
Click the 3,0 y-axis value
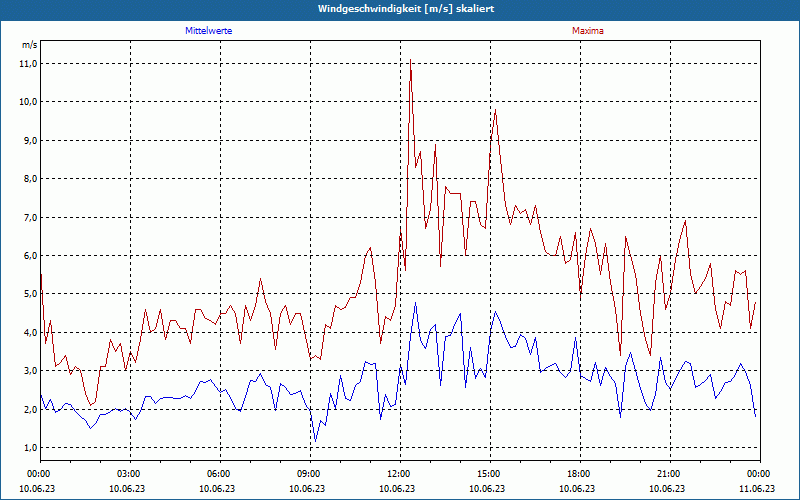[x=30, y=371]
